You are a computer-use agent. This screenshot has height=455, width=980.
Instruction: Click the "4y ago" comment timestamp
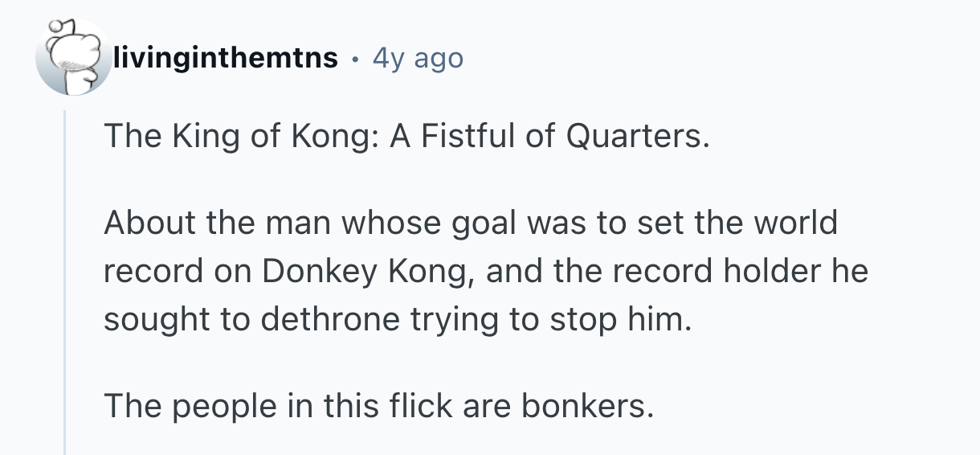tap(418, 58)
